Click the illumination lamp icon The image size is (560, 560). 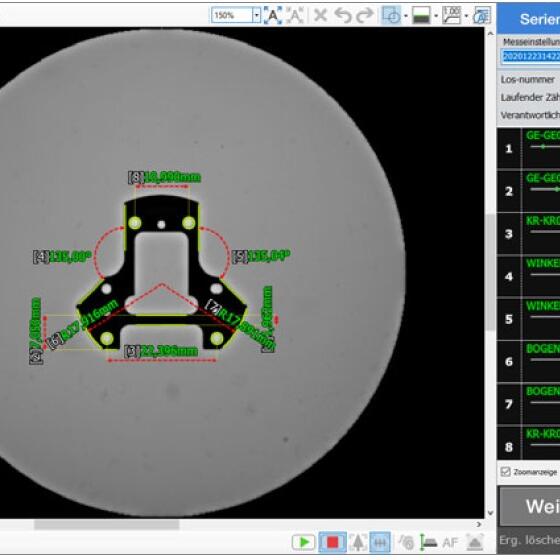[475, 542]
